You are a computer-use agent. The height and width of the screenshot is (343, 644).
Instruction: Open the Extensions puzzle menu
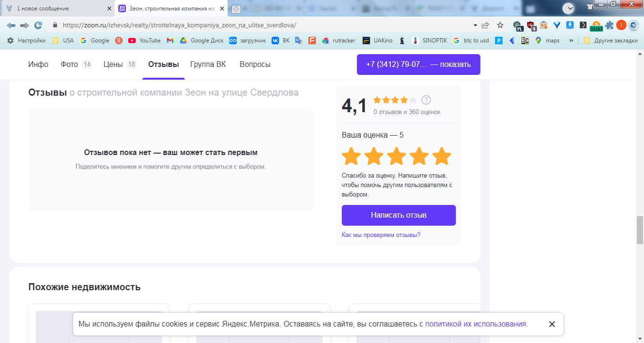(609, 25)
